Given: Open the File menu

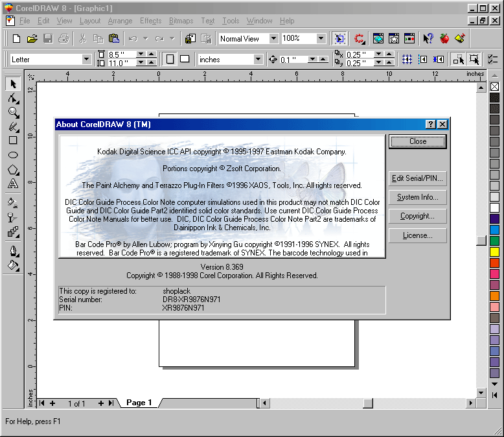Looking at the screenshot, I should [x=25, y=21].
